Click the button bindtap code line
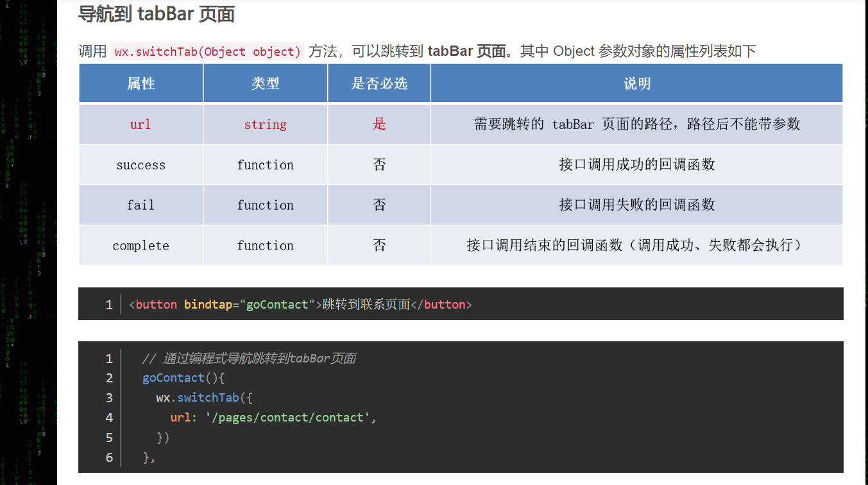 coord(300,305)
